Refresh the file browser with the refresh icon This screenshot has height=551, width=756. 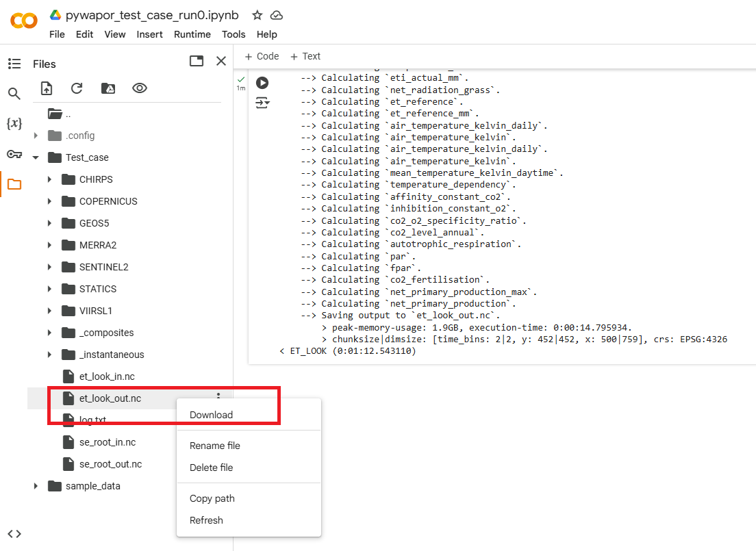[x=77, y=88]
